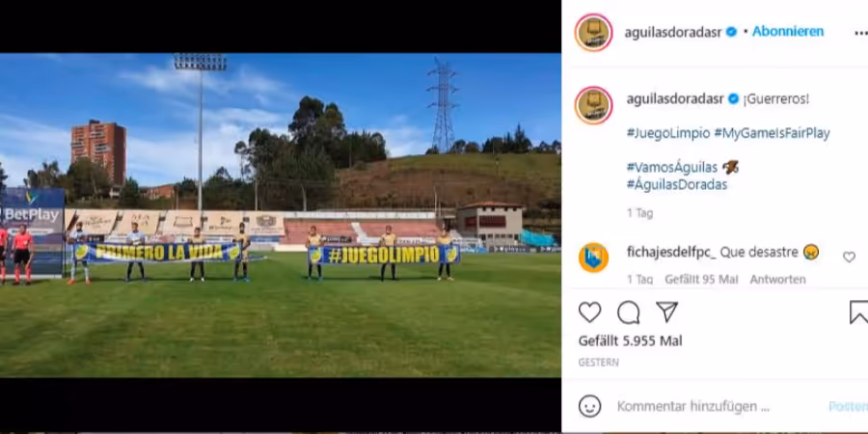Open aguilasdoradasr profile picture in header

click(593, 33)
